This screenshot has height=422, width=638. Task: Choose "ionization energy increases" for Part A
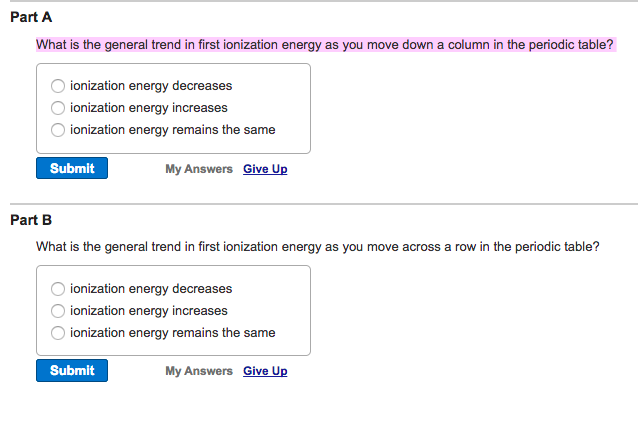click(59, 108)
